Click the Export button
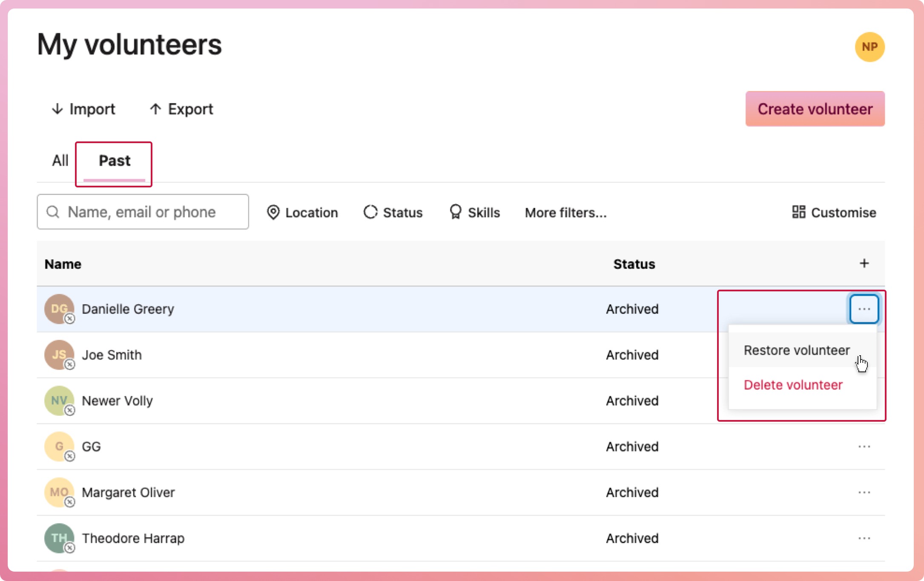 coord(181,109)
